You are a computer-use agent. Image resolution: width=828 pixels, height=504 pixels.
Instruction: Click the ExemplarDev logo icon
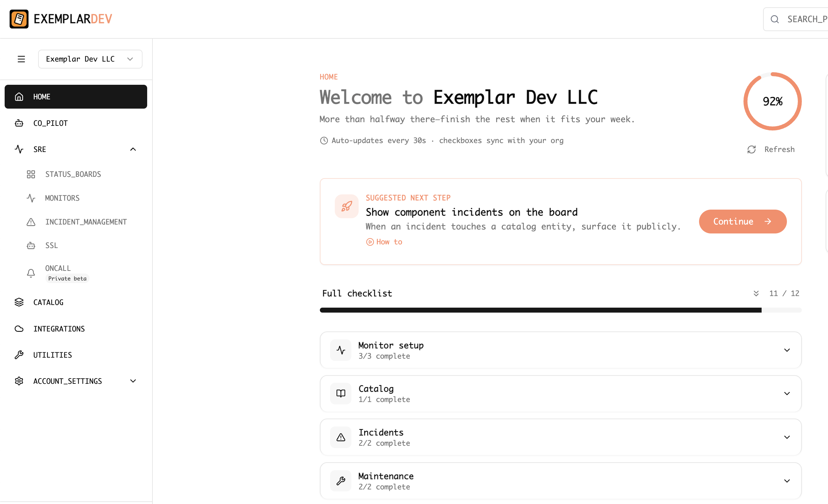point(19,19)
